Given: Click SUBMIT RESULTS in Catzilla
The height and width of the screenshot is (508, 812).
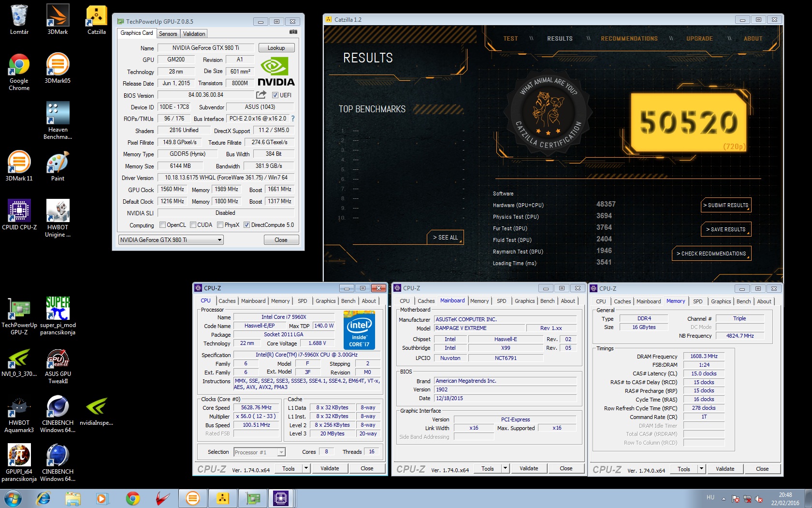Looking at the screenshot, I should (x=726, y=205).
